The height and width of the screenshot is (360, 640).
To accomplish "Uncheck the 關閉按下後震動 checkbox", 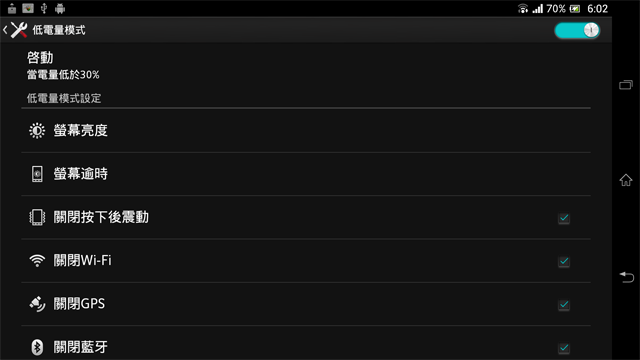I will point(564,218).
